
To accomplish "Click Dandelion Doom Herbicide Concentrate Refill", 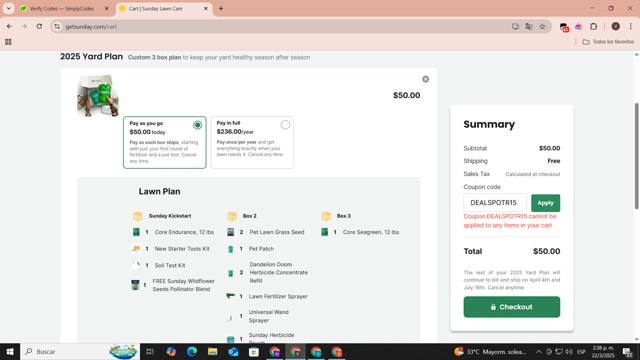I will coord(279,273).
